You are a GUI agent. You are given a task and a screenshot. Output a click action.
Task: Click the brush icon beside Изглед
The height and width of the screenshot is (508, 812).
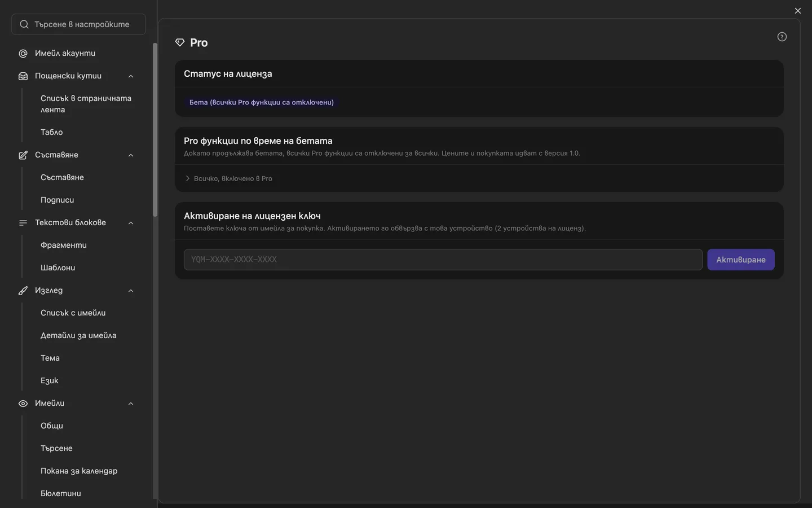coord(23,291)
